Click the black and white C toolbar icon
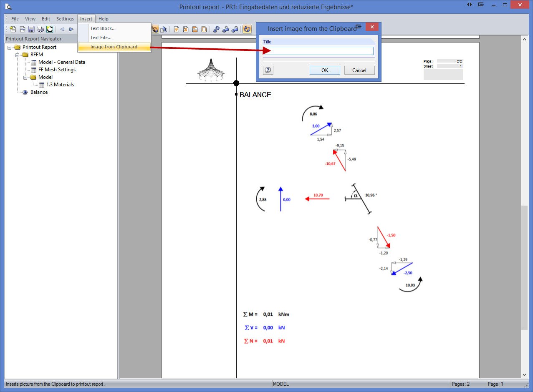 pos(50,29)
